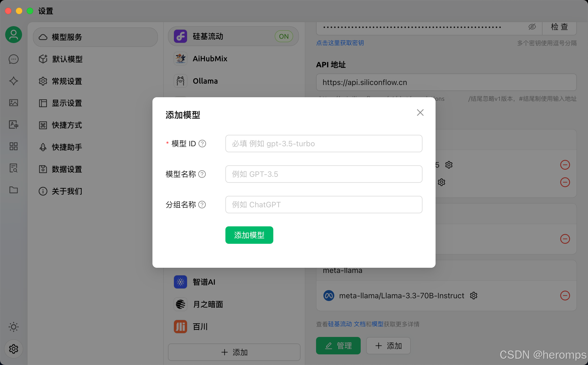Toggle API key visibility eye icon
588x365 pixels.
click(532, 27)
